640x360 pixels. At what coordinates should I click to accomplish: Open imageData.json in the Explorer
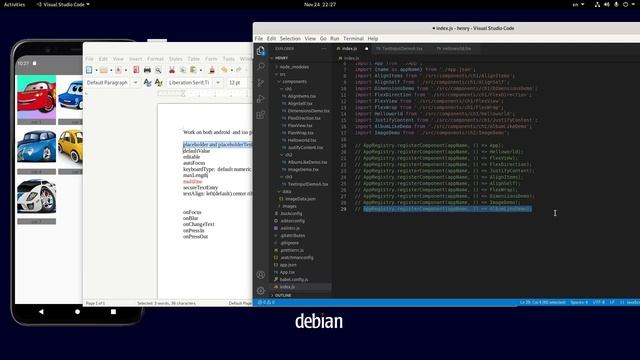[x=300, y=199]
